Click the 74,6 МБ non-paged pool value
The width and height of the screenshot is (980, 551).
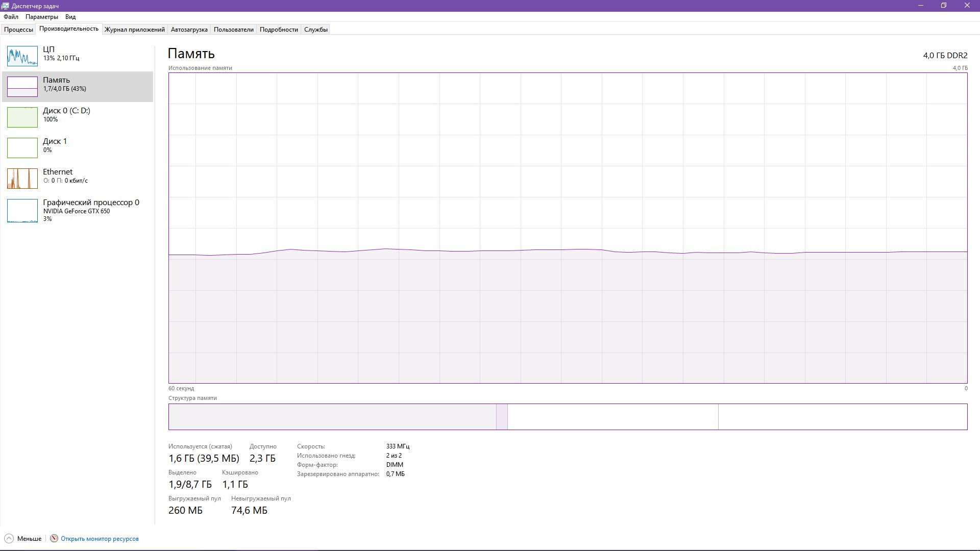point(249,510)
